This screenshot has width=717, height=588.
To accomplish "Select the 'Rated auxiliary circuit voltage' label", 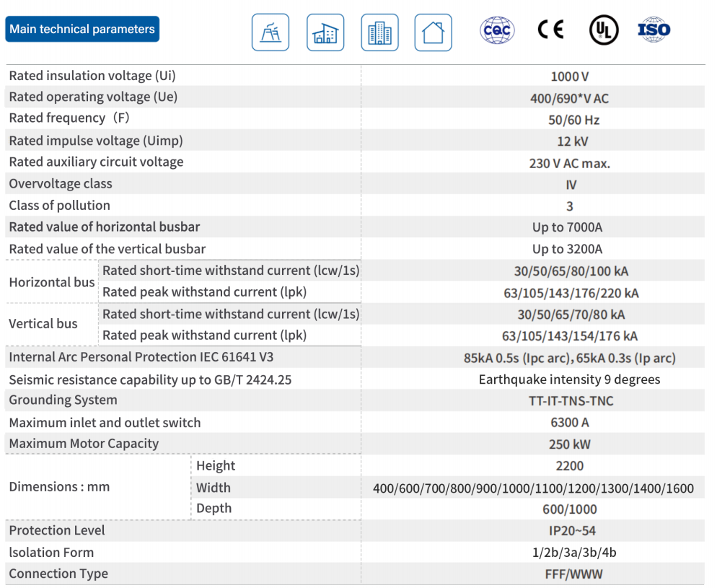I will click(x=97, y=162).
